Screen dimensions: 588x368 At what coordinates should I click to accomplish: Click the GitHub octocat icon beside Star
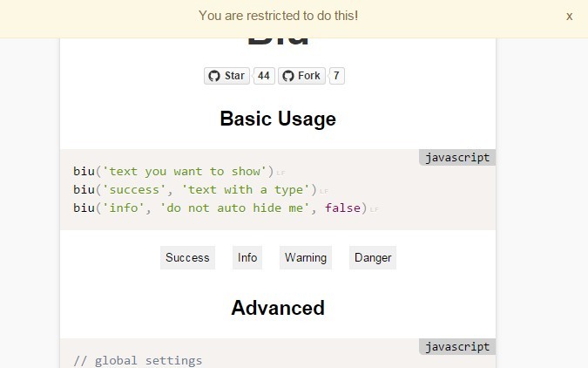[214, 76]
